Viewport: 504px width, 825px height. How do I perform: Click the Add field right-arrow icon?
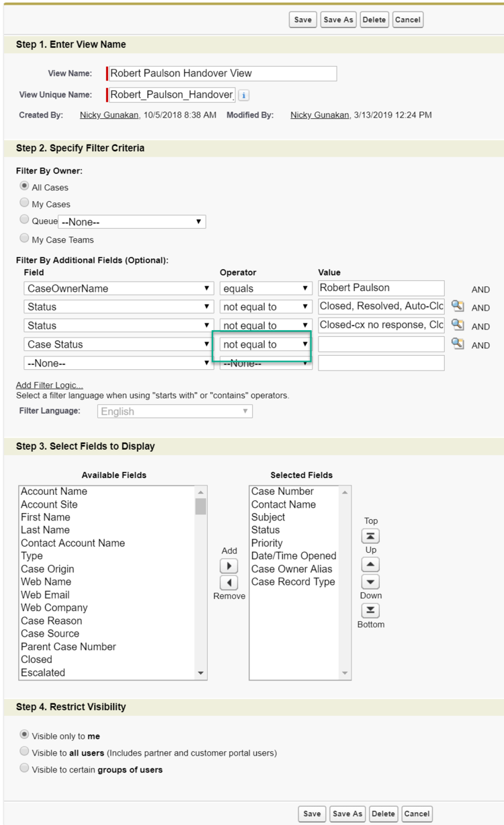pos(228,565)
